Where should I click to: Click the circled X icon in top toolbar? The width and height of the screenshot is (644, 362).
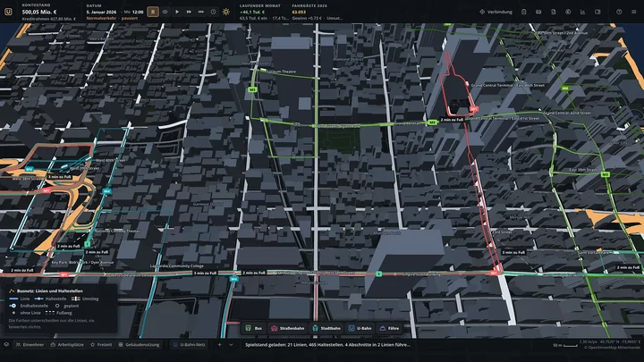pos(568,12)
